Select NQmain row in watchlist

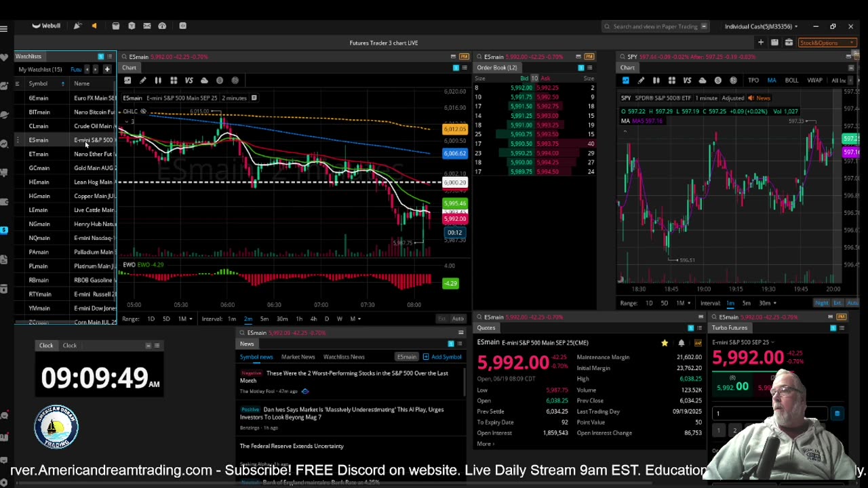[65, 238]
